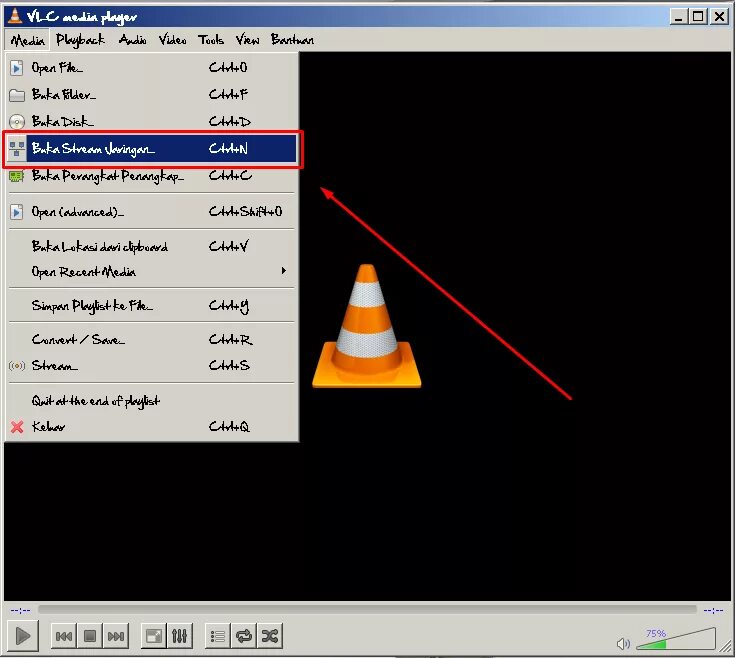
Task: Click the VLC cone in video area
Action: point(367,326)
